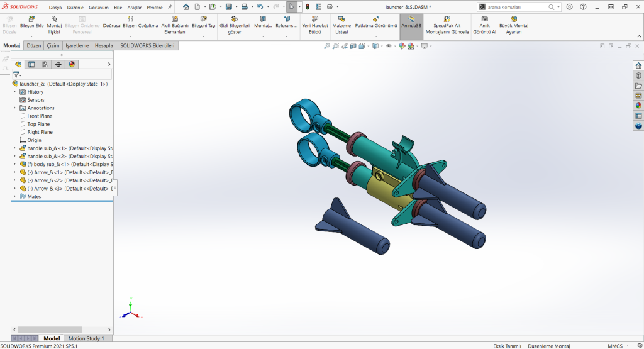Switch to the Çizim tab
The width and height of the screenshot is (644, 349).
(53, 46)
